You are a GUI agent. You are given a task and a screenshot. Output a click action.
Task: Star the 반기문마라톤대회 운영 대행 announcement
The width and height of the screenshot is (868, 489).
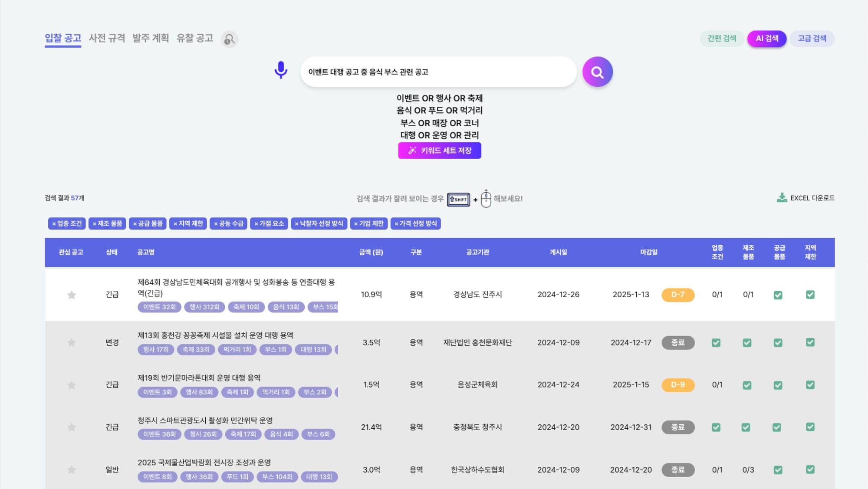tap(72, 385)
